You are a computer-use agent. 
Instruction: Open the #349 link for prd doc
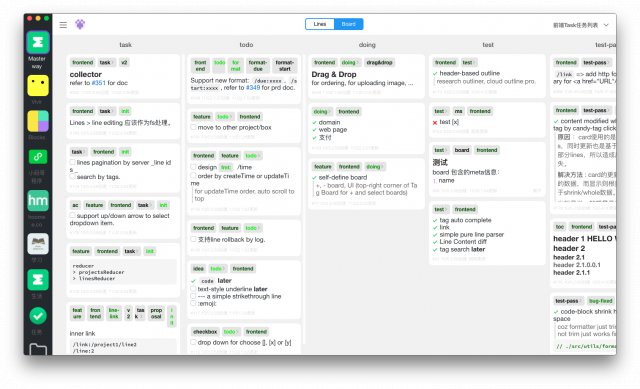click(253, 87)
